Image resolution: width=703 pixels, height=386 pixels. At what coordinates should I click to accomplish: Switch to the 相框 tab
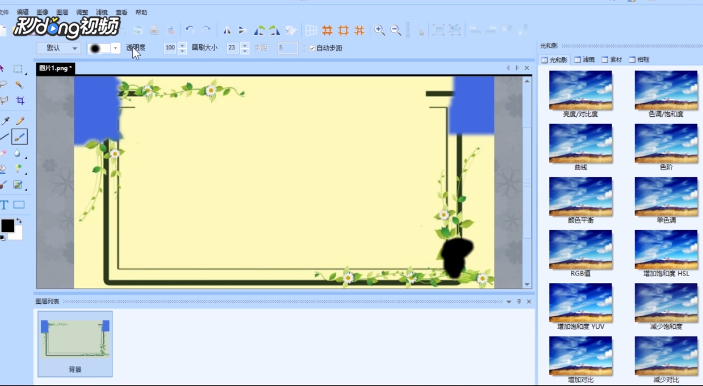tap(639, 59)
